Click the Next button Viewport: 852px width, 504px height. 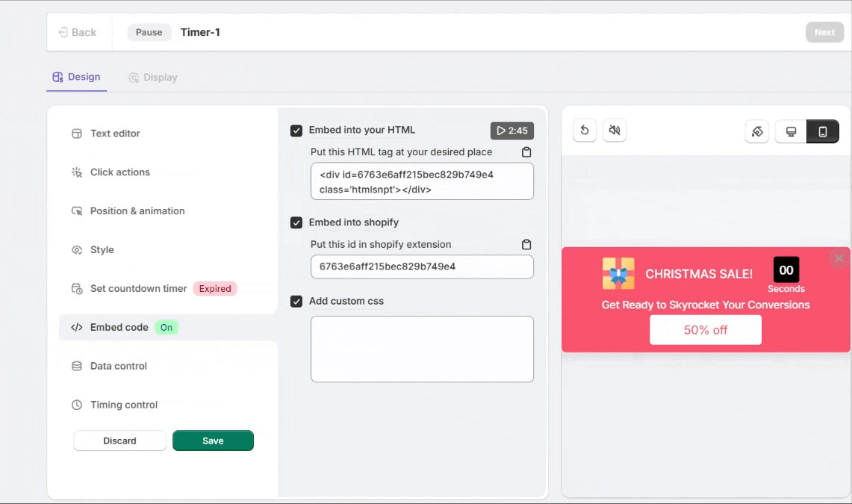(x=824, y=32)
